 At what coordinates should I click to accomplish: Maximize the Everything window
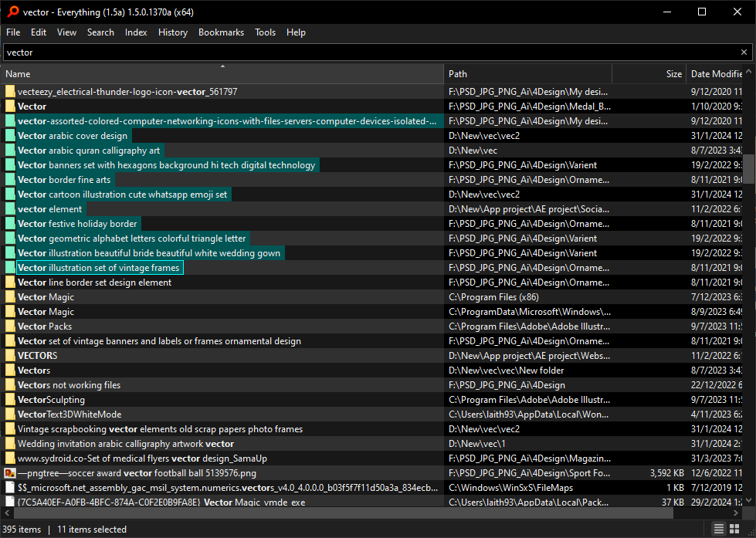[x=702, y=12]
